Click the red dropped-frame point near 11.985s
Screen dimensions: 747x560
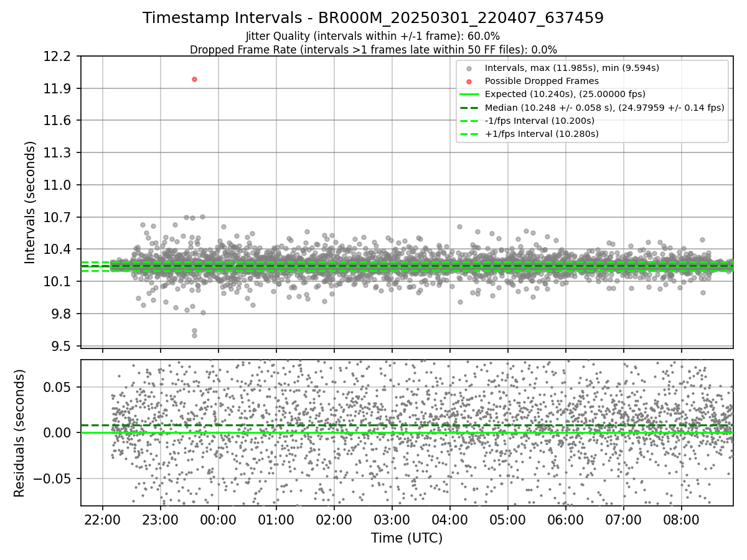pyautogui.click(x=194, y=79)
